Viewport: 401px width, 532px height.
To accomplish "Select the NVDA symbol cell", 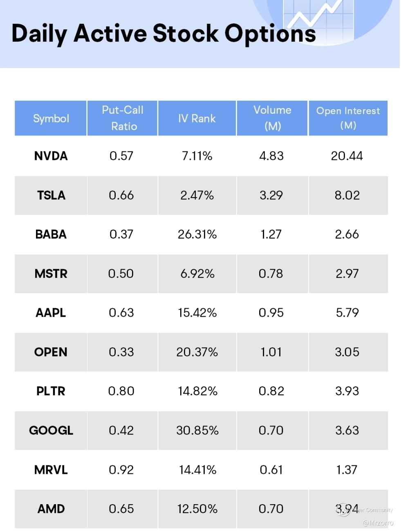I will (51, 156).
